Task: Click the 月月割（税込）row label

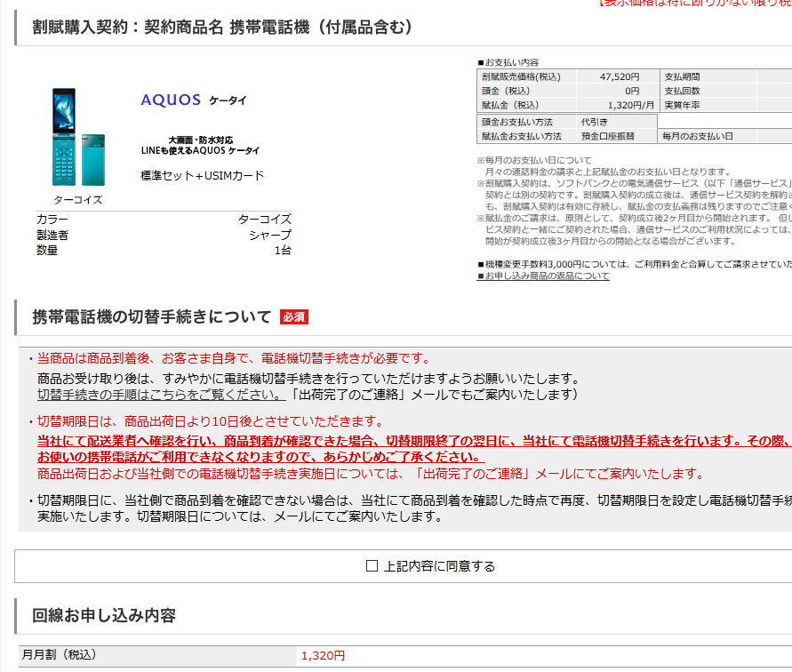Action: 59,654
